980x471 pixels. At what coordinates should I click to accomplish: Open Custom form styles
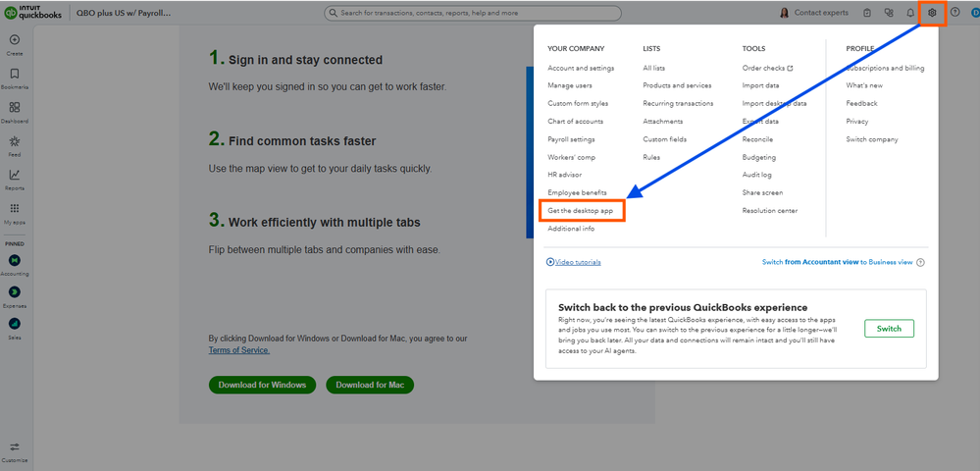click(578, 103)
